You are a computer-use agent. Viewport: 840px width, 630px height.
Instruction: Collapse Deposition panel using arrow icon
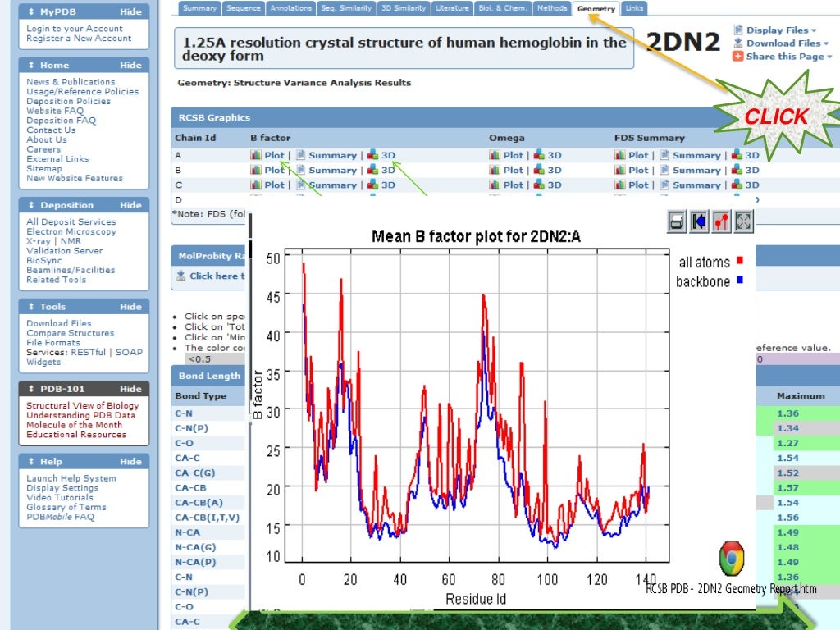tap(31, 205)
